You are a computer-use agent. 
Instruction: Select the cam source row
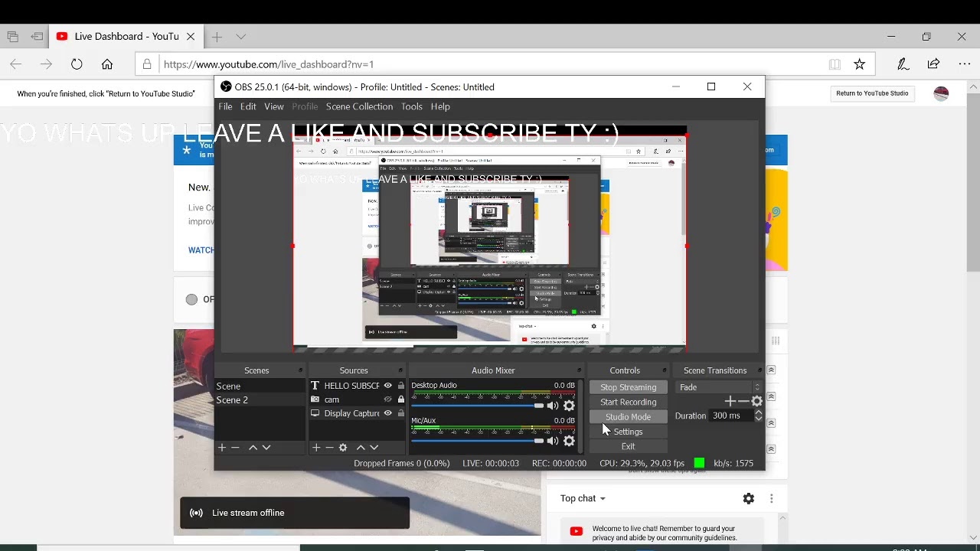357,399
